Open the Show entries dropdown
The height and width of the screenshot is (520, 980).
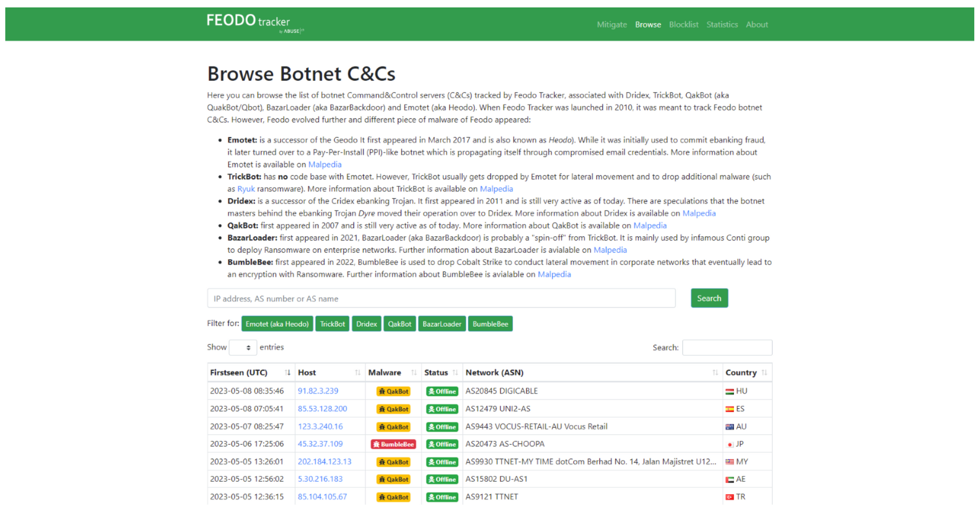point(243,347)
